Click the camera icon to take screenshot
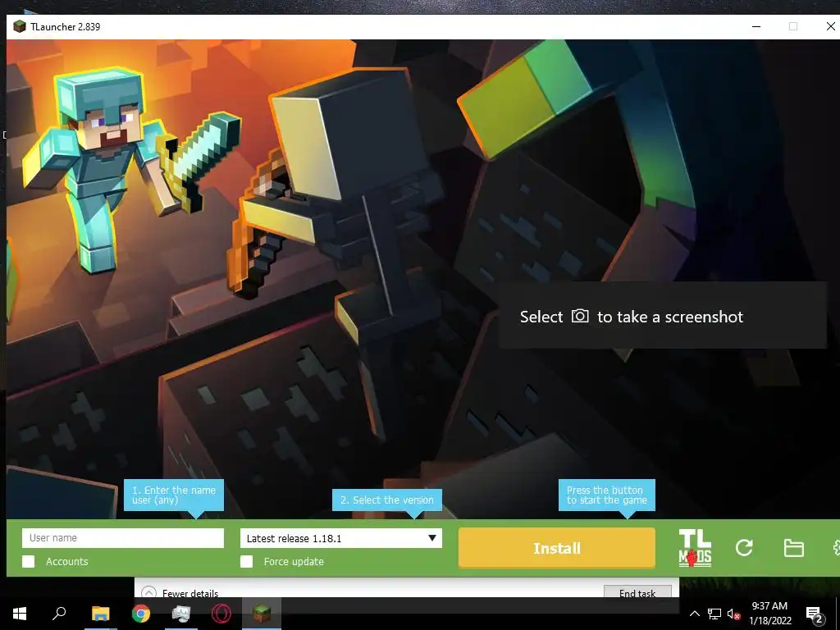This screenshot has height=630, width=840. [x=580, y=316]
